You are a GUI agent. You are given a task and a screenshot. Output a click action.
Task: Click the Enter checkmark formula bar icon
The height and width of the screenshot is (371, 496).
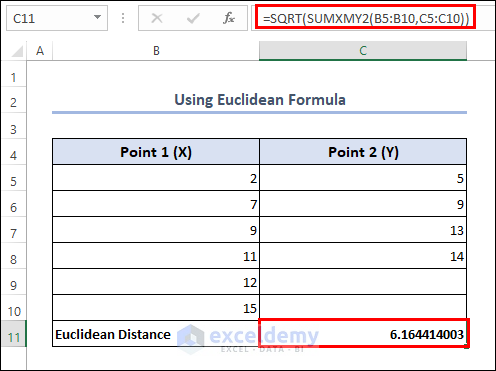pyautogui.click(x=193, y=18)
